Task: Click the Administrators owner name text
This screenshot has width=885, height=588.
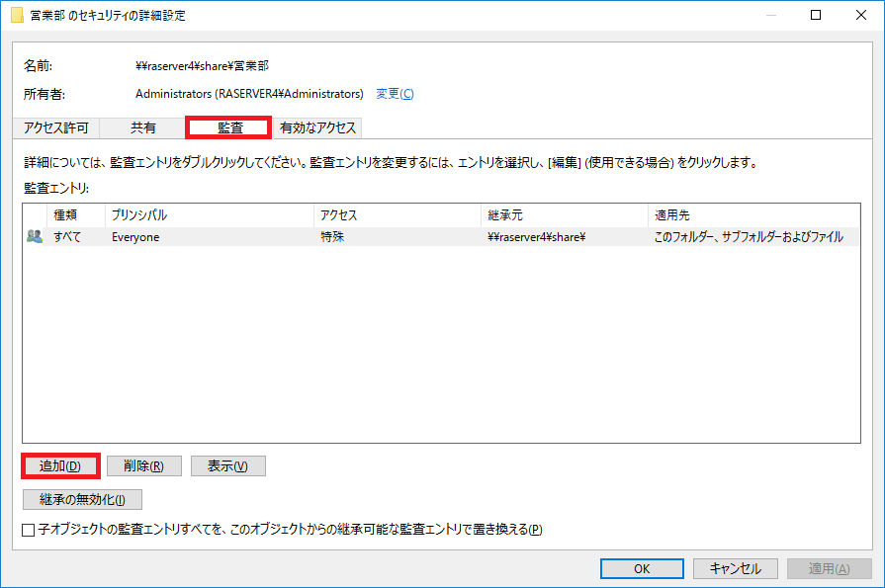Action: coord(249,94)
